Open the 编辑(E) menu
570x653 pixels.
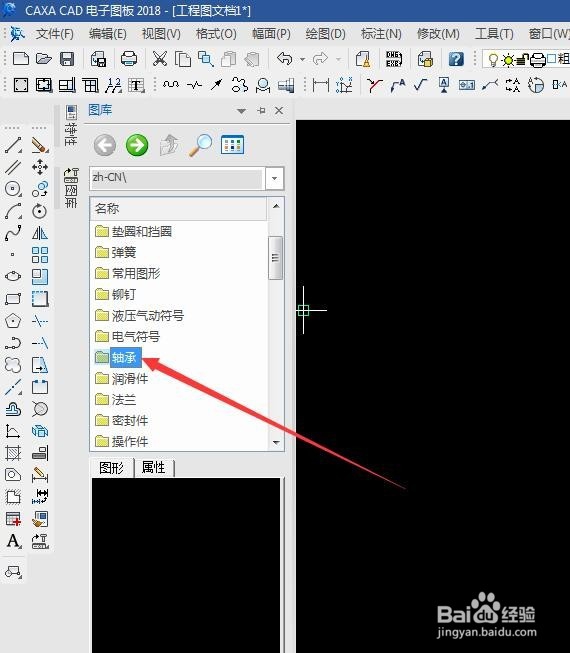pos(107,34)
